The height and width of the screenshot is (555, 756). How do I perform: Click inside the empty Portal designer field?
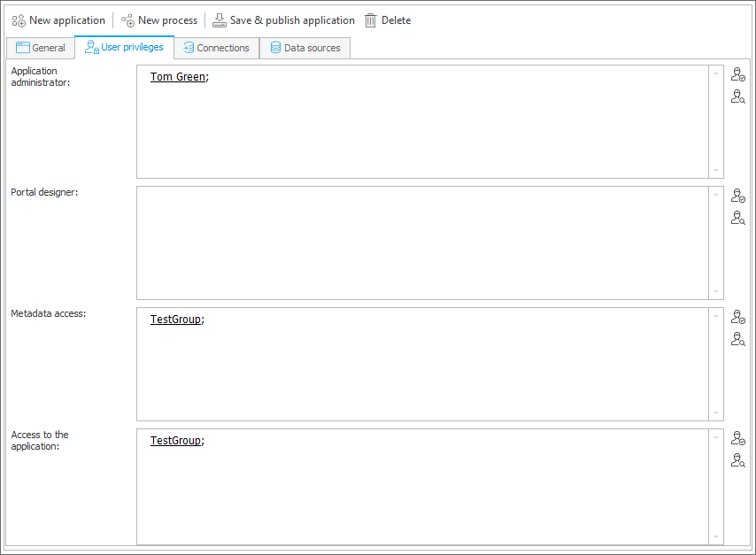(x=423, y=243)
